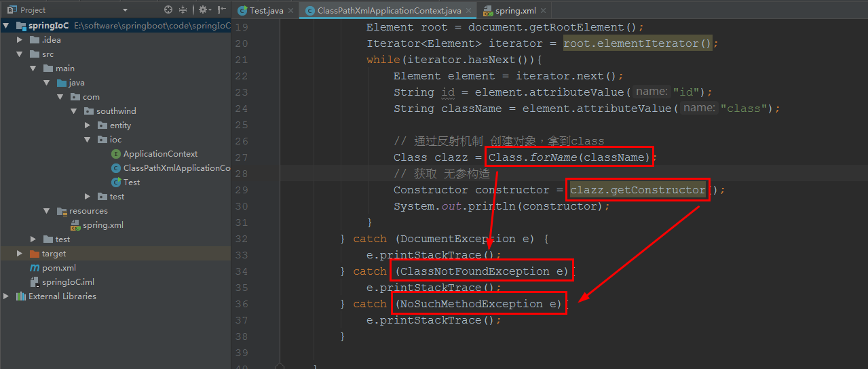
Task: Select spring.xml in project tree
Action: pyautogui.click(x=102, y=225)
